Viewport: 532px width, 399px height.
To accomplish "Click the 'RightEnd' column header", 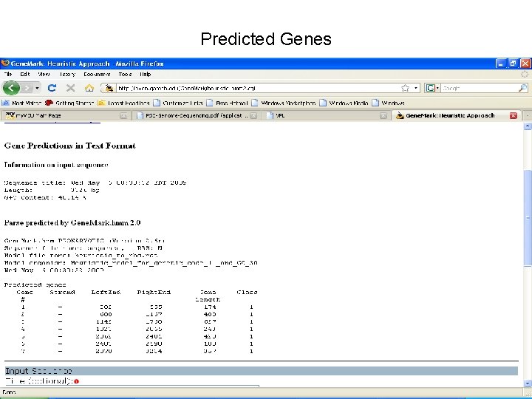I will 154,292.
